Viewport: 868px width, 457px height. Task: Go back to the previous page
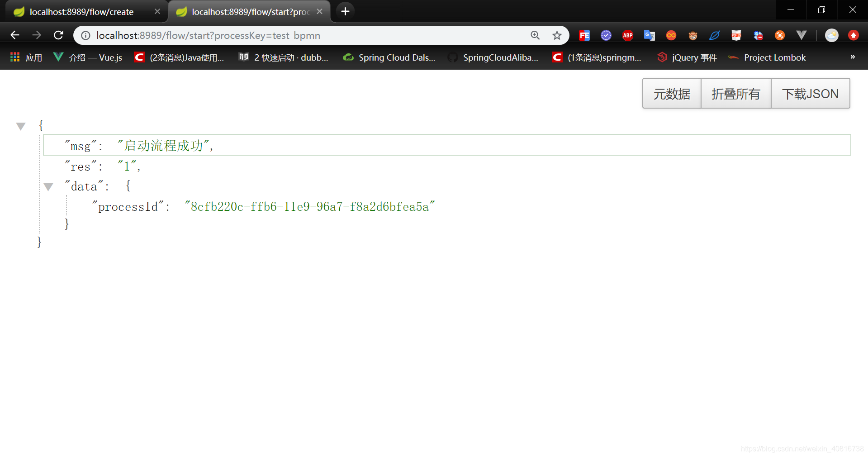point(15,35)
